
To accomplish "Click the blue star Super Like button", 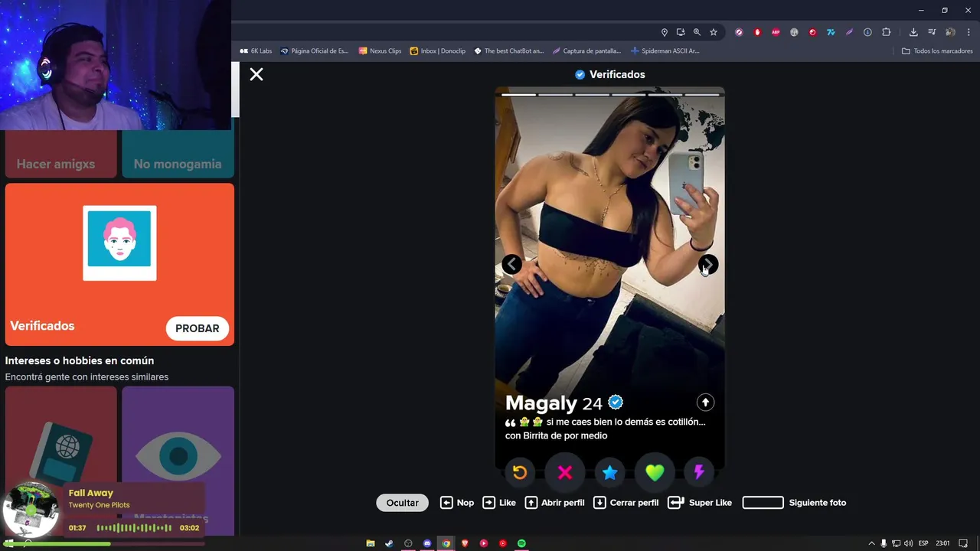I will pos(609,472).
